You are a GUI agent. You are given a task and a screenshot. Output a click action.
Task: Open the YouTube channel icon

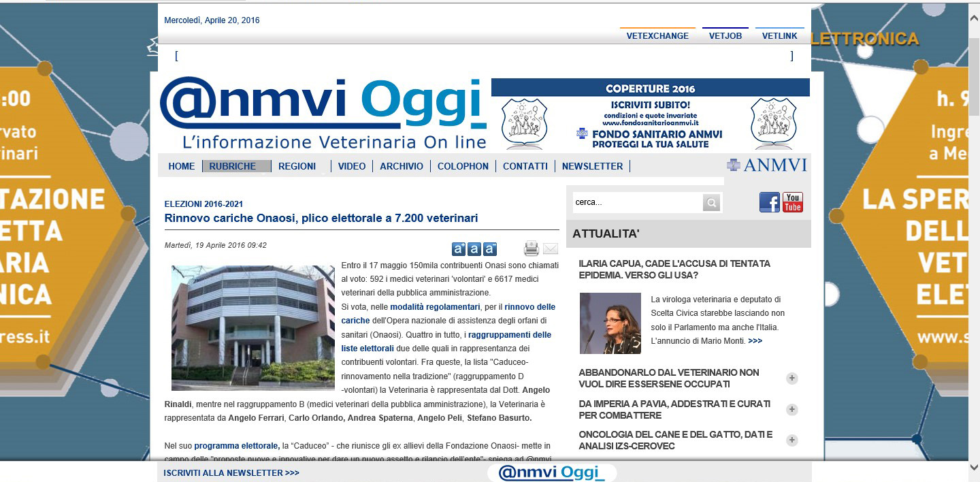793,202
